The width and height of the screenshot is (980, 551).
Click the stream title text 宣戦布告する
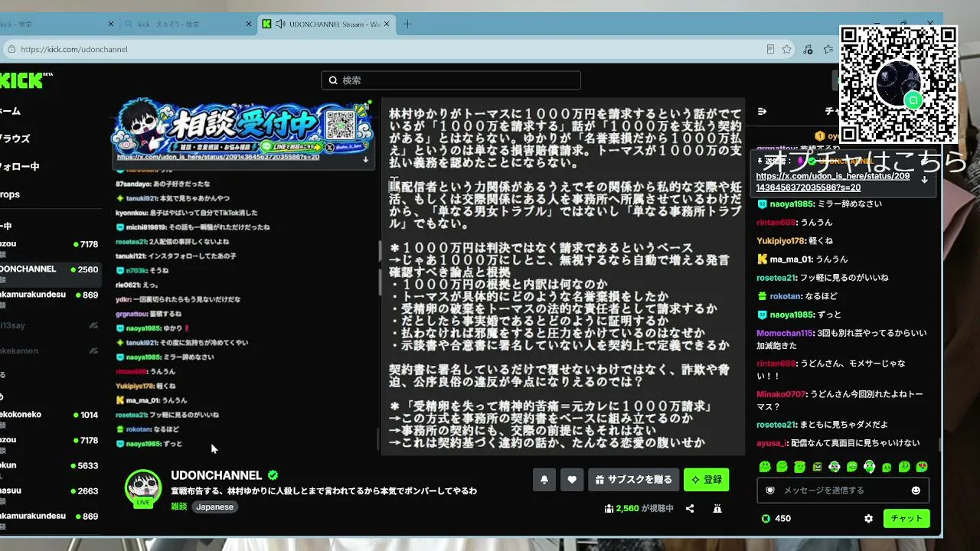pyautogui.click(x=324, y=491)
